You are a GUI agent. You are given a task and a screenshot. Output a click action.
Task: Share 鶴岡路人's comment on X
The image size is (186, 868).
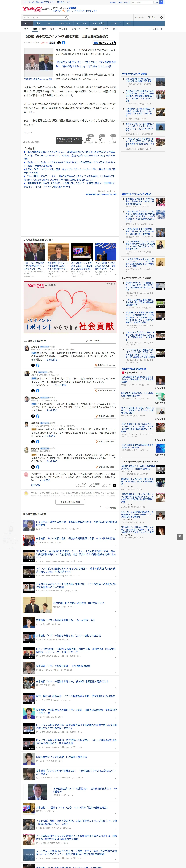click(x=33, y=416)
